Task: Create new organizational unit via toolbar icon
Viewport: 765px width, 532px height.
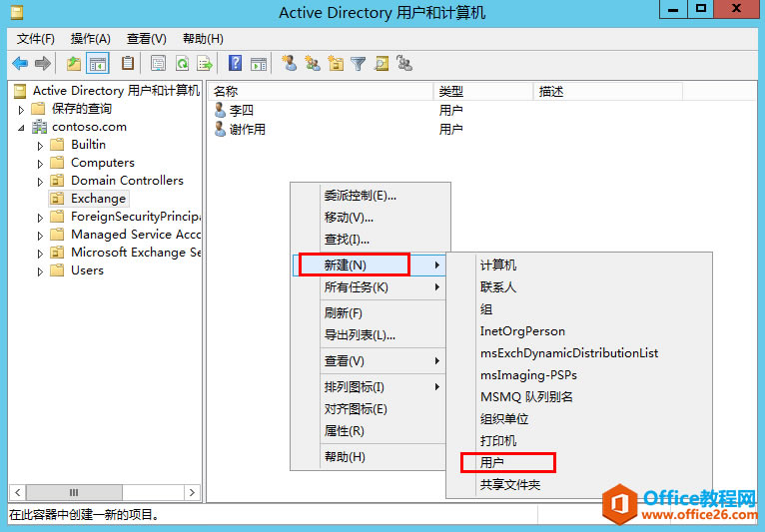Action: pyautogui.click(x=336, y=64)
